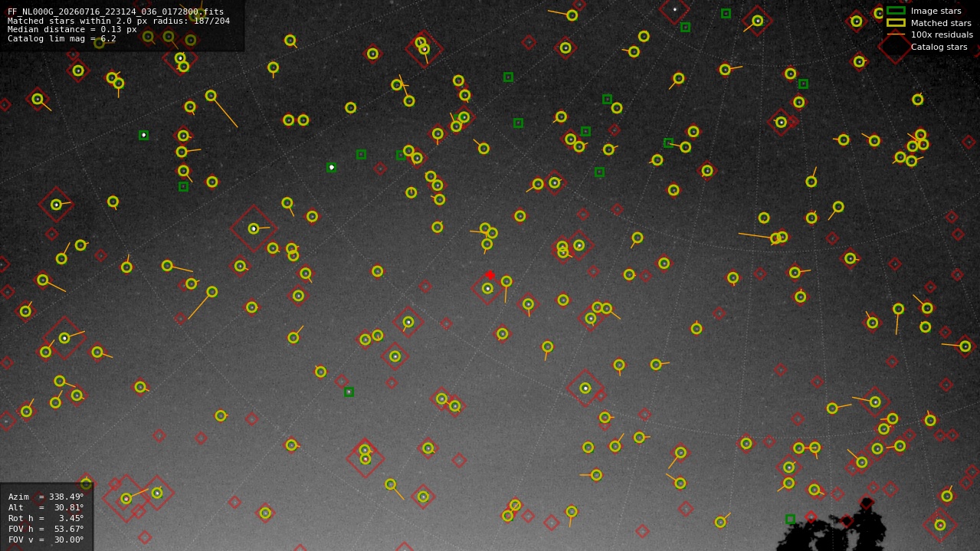Click the FITS filename text in header
The image size is (980, 551).
[116, 11]
